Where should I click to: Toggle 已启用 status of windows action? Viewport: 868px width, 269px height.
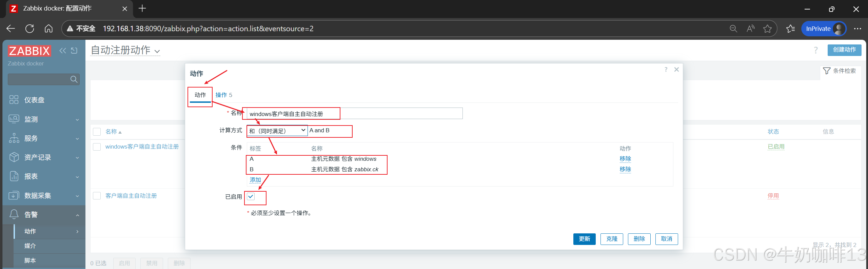tap(776, 147)
